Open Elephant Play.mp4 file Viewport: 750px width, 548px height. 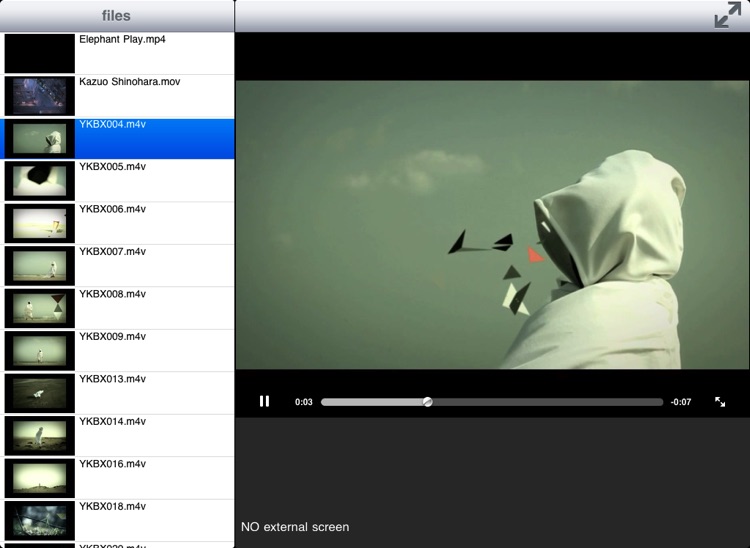tap(117, 53)
